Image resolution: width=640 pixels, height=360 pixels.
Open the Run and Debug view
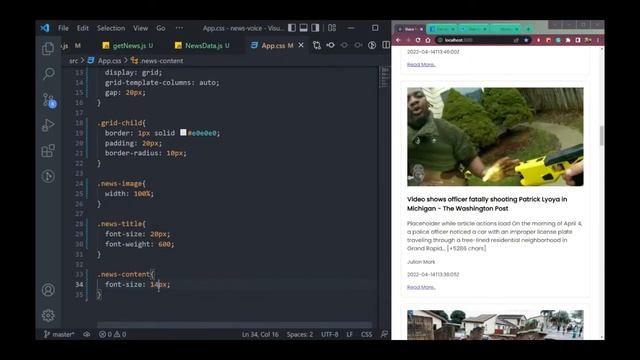click(x=48, y=125)
